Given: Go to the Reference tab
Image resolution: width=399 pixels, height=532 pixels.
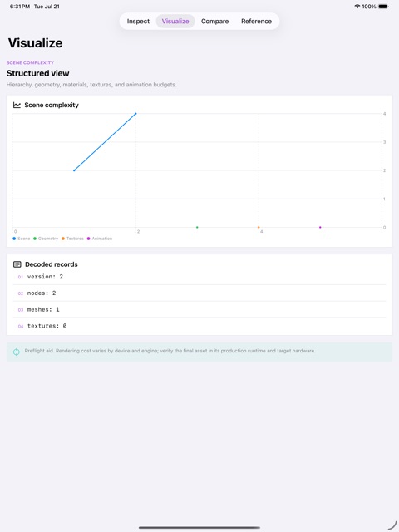Looking at the screenshot, I should click(x=256, y=21).
